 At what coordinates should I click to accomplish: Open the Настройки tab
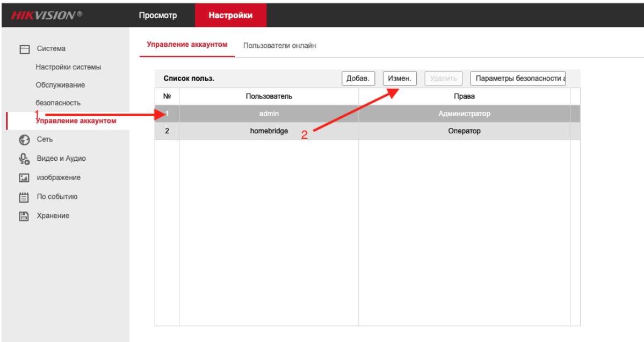[231, 15]
